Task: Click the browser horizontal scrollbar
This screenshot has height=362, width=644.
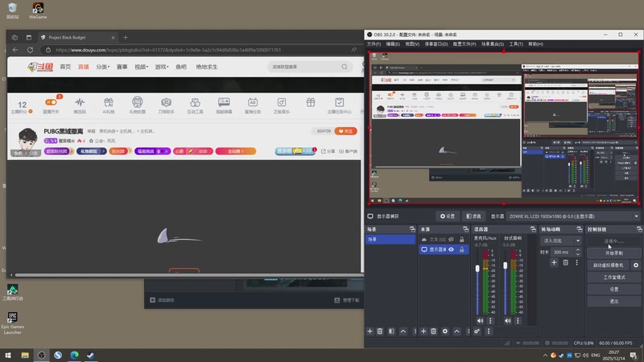Action: (188, 275)
